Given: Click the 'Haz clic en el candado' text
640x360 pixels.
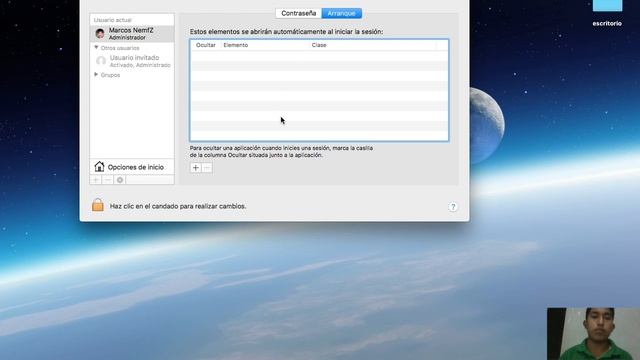Looking at the screenshot, I should coord(178,207).
